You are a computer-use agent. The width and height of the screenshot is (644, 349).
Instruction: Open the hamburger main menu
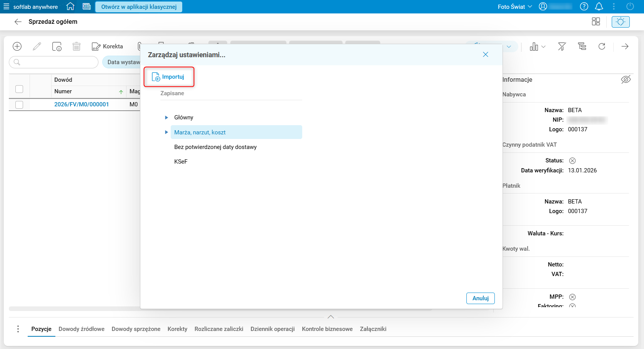coord(6,7)
